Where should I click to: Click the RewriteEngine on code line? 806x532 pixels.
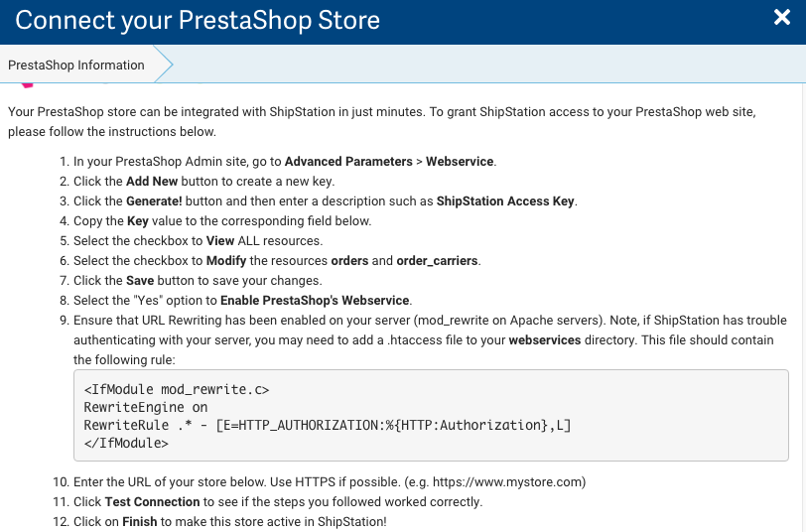[x=146, y=407]
